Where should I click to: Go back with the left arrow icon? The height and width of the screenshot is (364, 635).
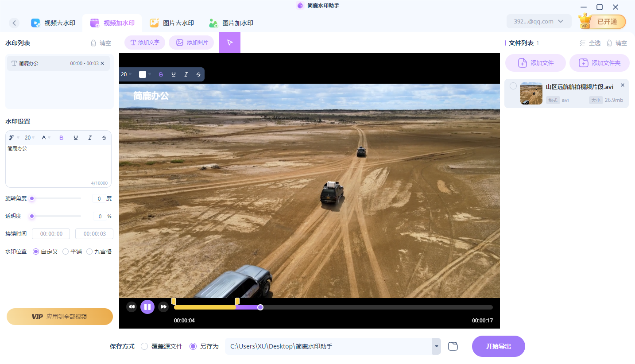[14, 23]
